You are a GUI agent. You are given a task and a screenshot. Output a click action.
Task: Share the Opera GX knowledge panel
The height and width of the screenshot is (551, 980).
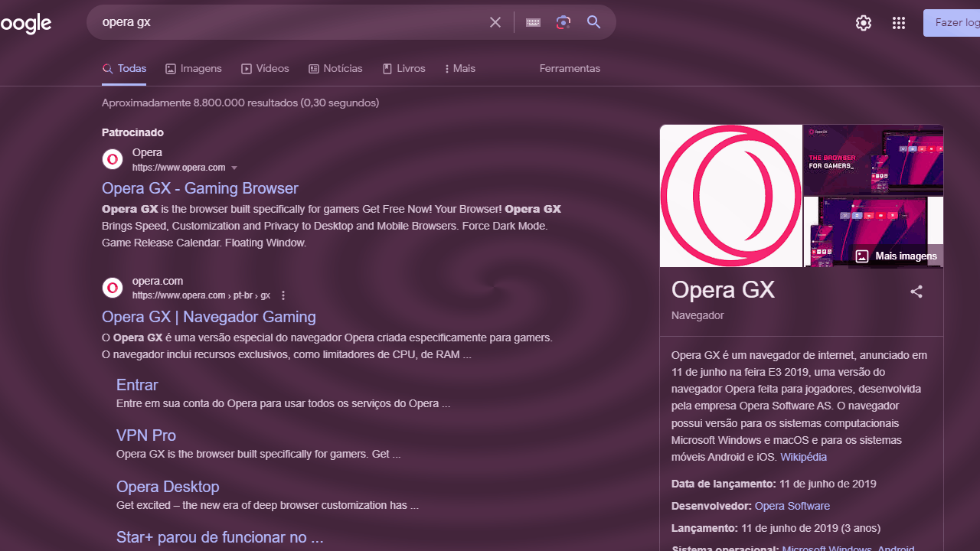[916, 292]
